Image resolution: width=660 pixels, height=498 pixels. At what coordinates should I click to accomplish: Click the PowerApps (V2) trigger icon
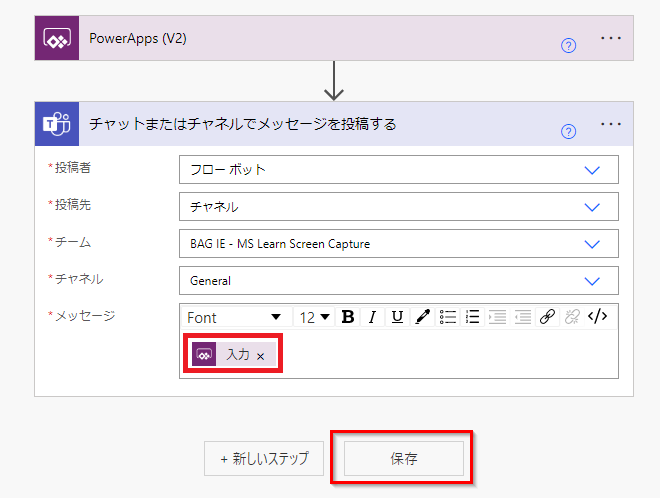point(57,38)
